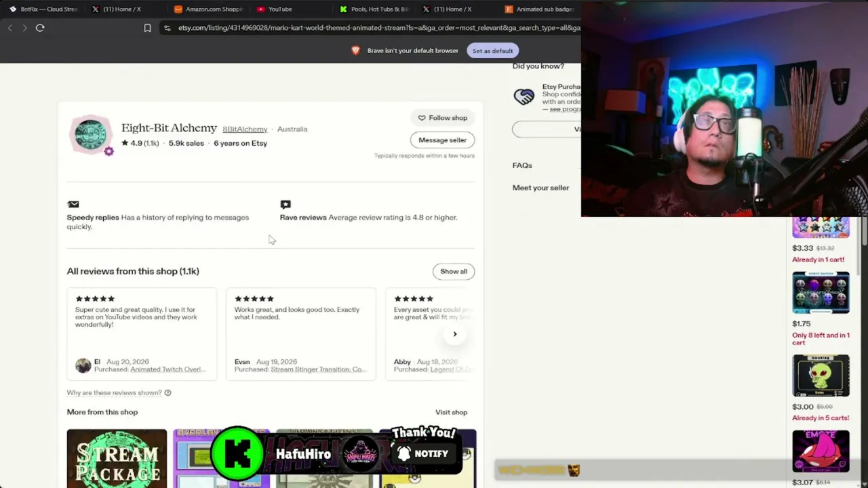Open the Emote lips listing priced $3.07
The width and height of the screenshot is (868, 488).
[x=821, y=451]
